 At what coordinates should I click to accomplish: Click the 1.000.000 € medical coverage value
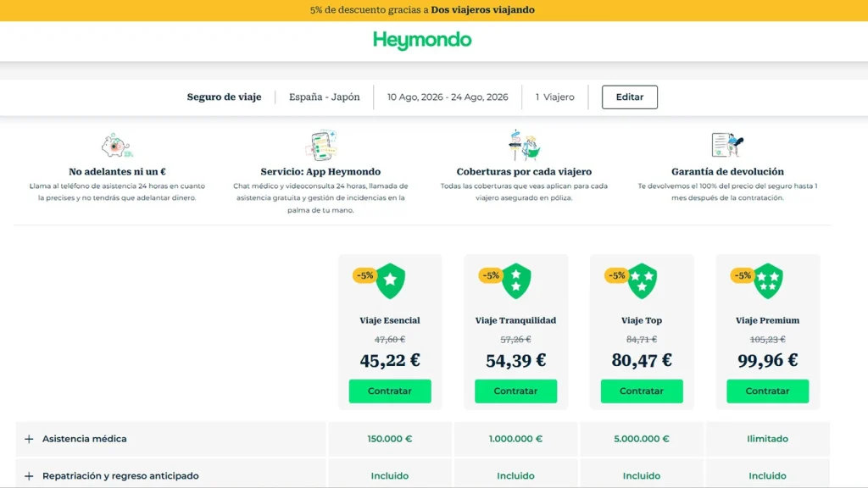(515, 439)
